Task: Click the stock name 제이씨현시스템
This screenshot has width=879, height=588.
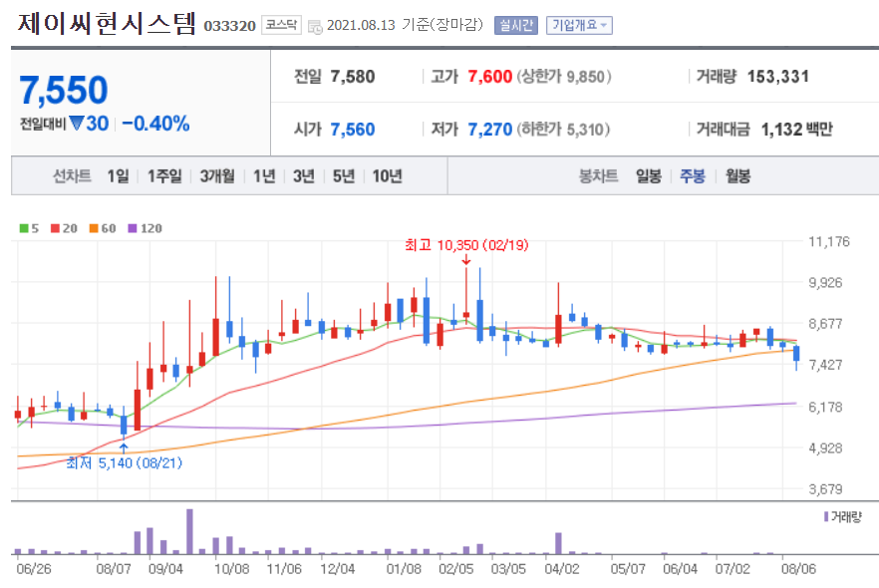Action: coord(107,24)
